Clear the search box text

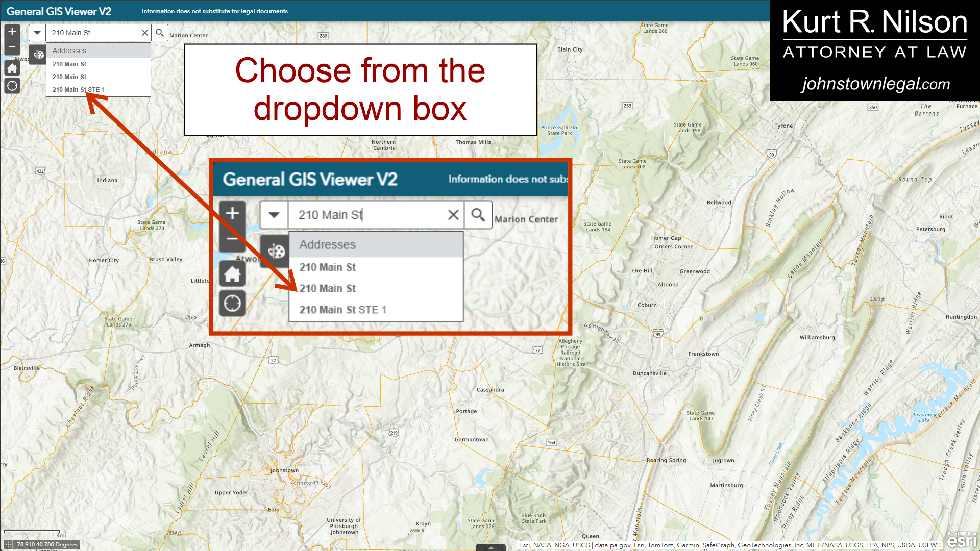pos(145,33)
